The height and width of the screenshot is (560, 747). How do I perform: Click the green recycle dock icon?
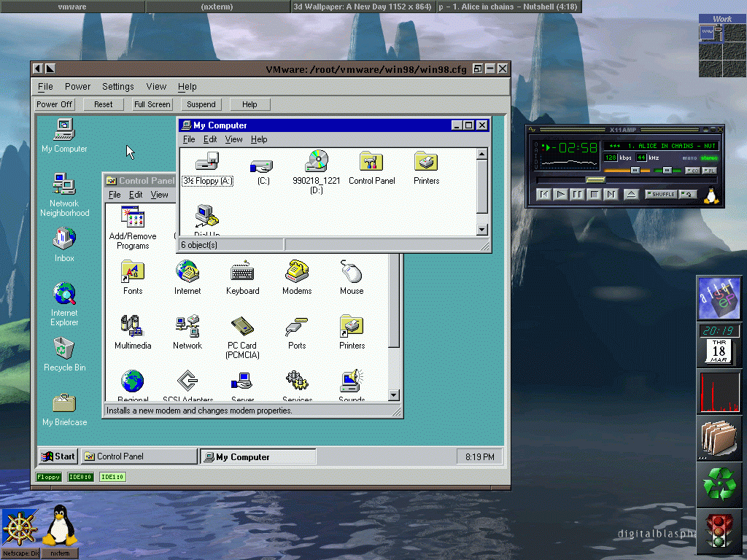tap(719, 484)
